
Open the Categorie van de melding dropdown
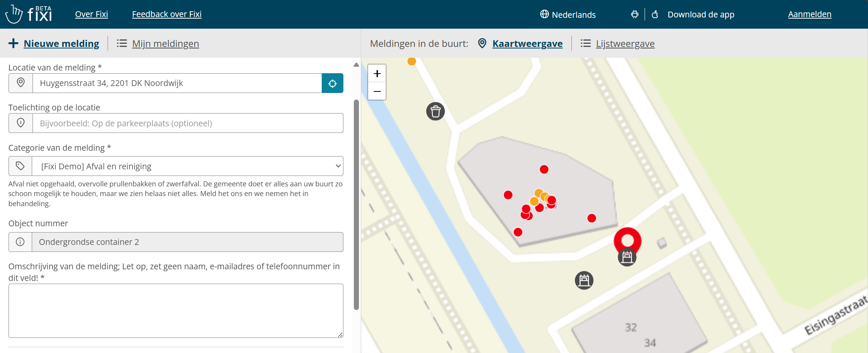[187, 166]
